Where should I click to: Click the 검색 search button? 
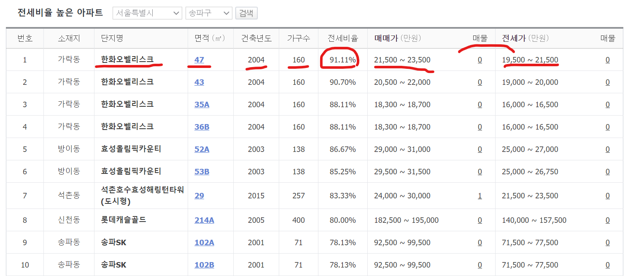tap(246, 13)
